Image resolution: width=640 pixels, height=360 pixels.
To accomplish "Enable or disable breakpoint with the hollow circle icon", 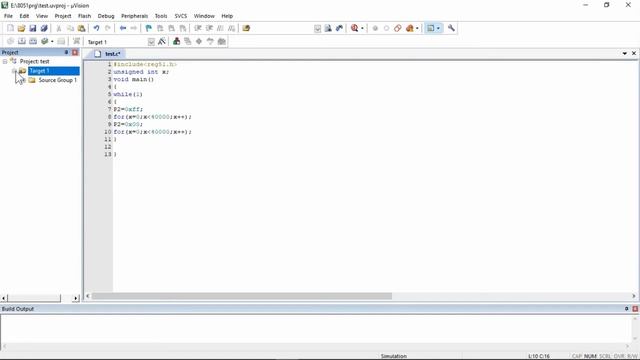I will 387,28.
